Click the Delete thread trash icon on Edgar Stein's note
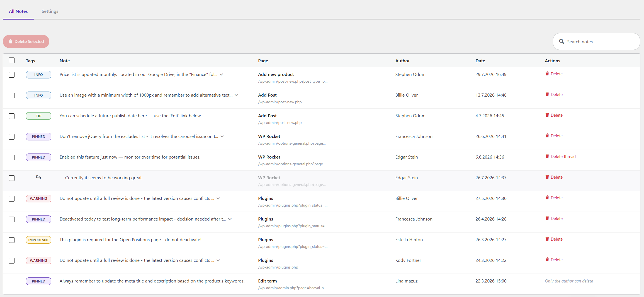 click(x=547, y=156)
